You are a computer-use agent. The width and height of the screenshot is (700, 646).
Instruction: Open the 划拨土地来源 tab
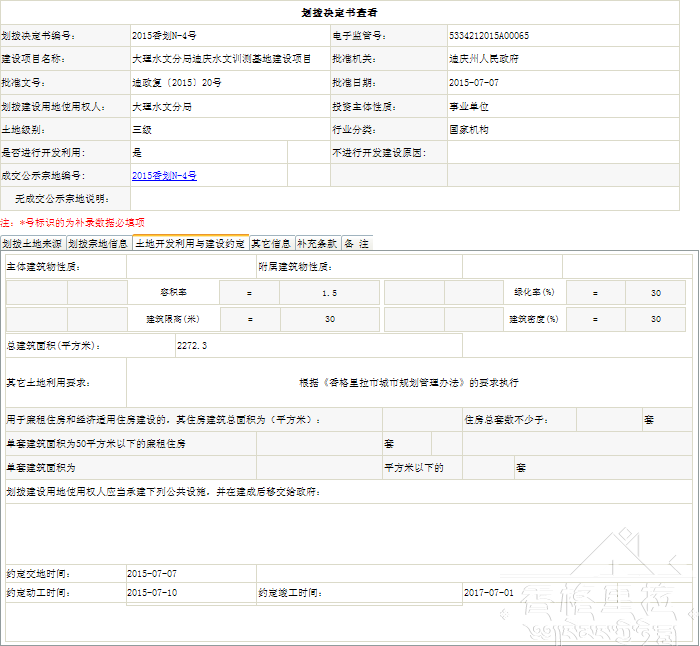click(x=33, y=243)
